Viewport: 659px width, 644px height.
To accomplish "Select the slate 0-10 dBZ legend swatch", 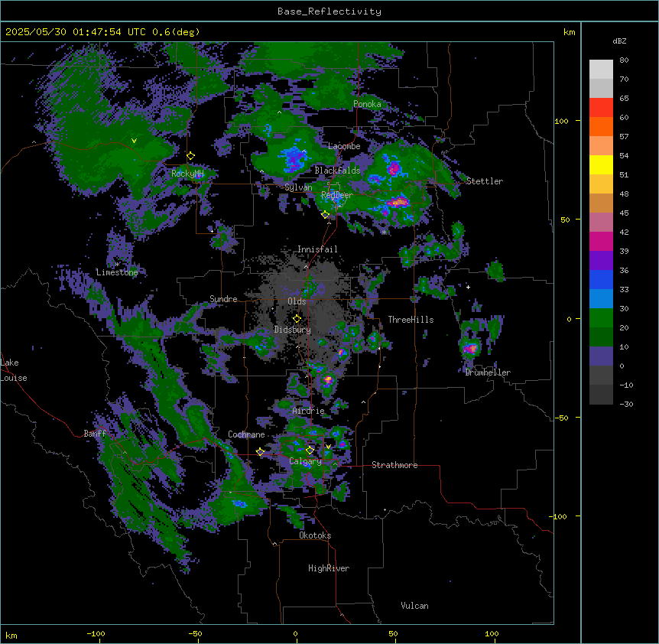I will pyautogui.click(x=601, y=356).
